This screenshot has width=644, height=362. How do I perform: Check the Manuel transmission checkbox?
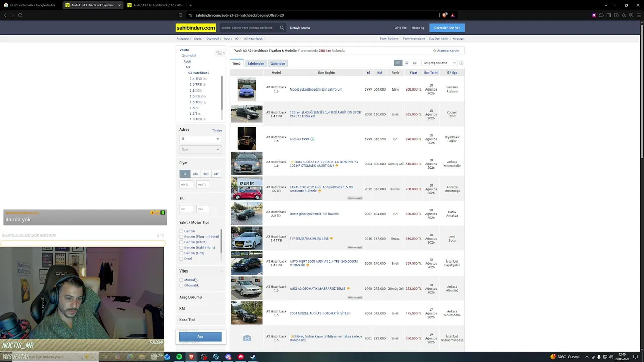pos(181,280)
